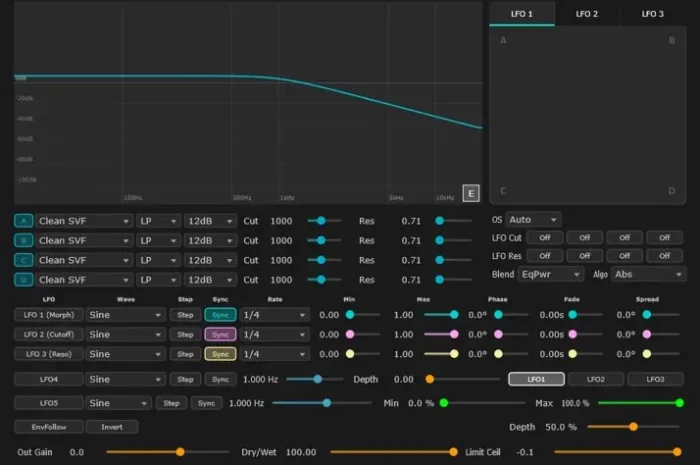This screenshot has height=465, width=700.
Task: Open LFO 2 (Cutoff) rate dropdown 1/4
Action: pyautogui.click(x=275, y=334)
